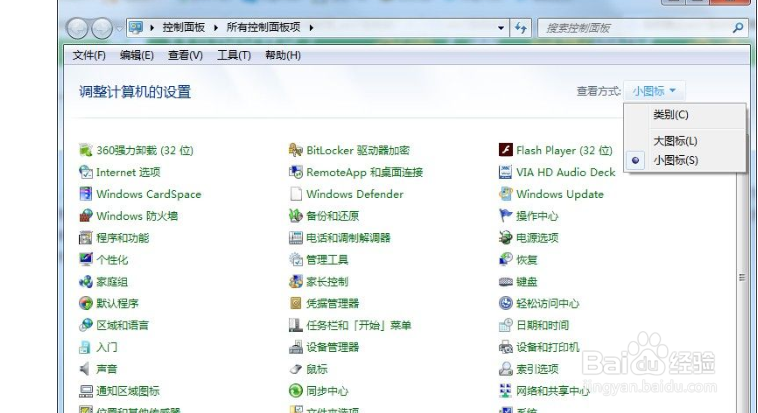Click the 所有控制面板项 breadcrumb
This screenshot has width=758, height=413.
click(263, 28)
